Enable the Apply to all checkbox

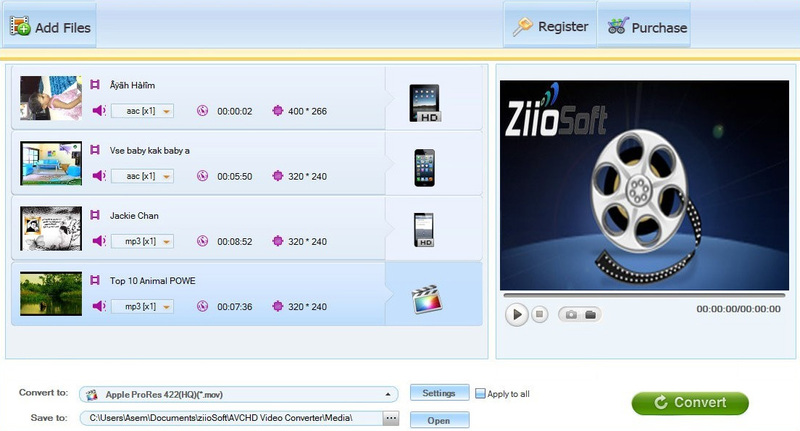point(480,393)
